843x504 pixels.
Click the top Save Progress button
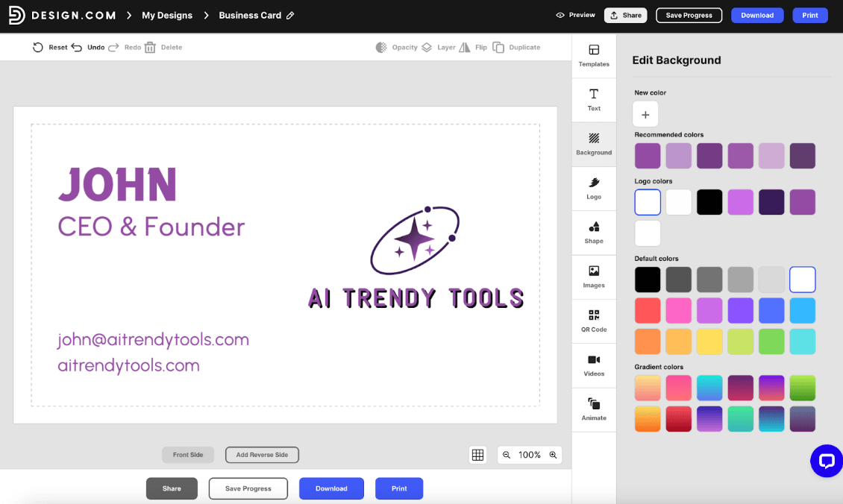[689, 15]
